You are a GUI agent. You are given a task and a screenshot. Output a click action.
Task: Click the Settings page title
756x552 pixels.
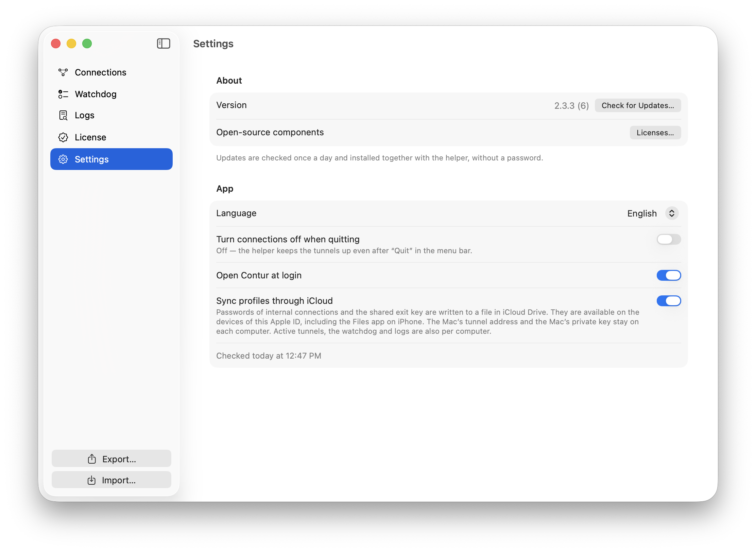pyautogui.click(x=213, y=44)
